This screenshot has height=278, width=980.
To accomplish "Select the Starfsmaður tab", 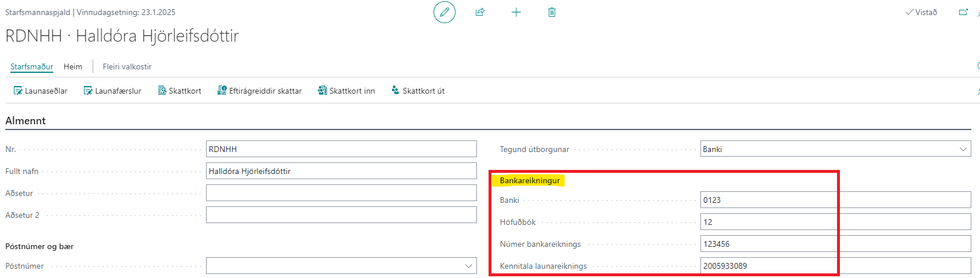I will click(x=32, y=66).
